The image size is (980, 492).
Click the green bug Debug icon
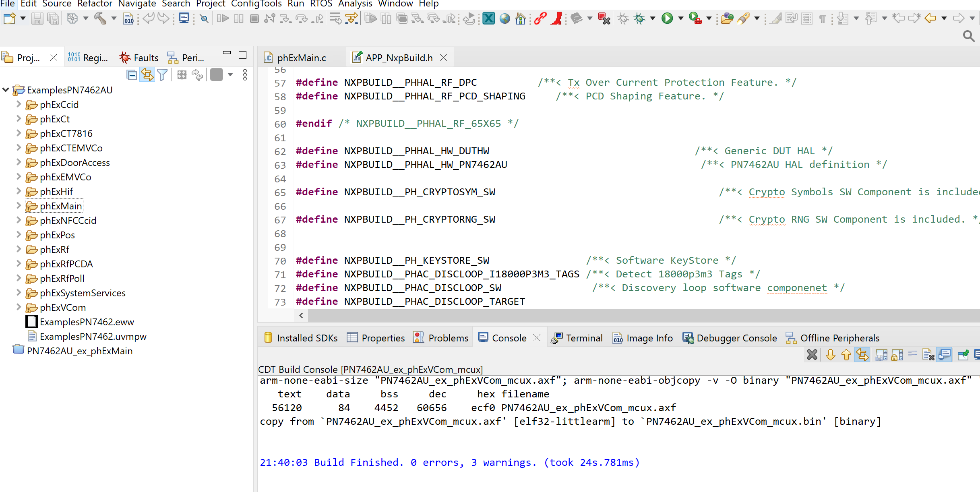(x=639, y=19)
